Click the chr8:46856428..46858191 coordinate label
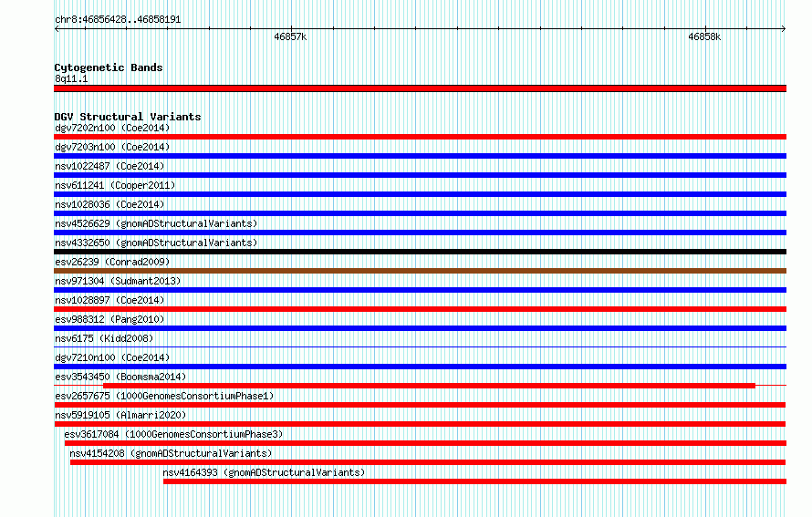Screen dimensions: 812x517 [x=118, y=20]
